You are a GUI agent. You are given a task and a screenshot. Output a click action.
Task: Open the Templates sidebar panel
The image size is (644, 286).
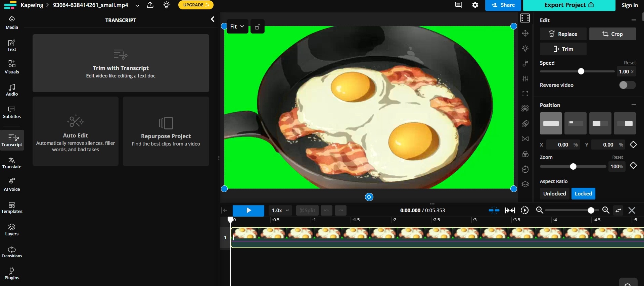tap(12, 208)
